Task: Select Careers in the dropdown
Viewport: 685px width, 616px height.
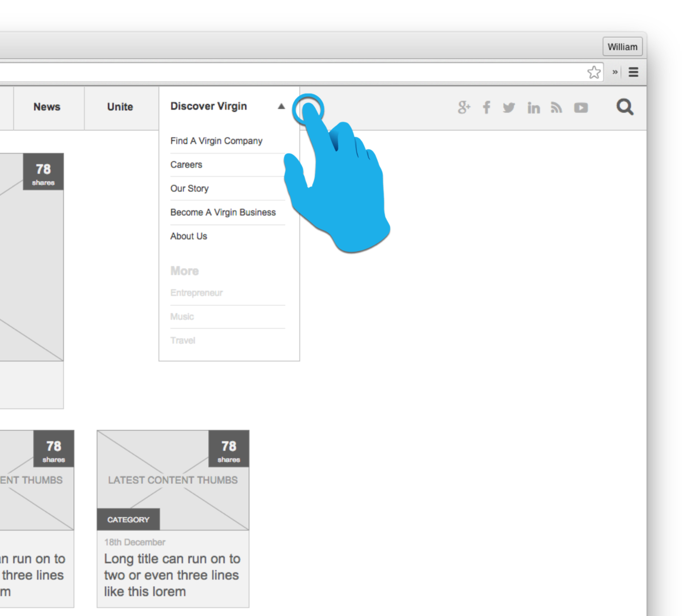Action: 186,164
